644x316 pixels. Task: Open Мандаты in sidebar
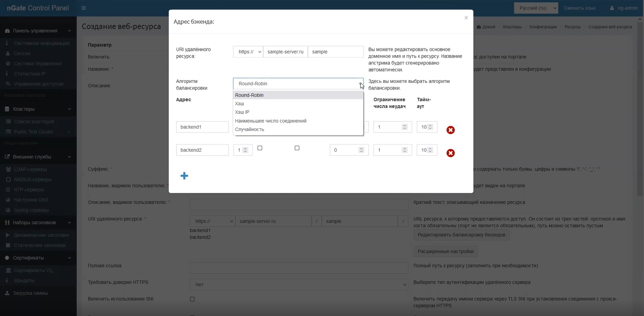tap(38, 280)
